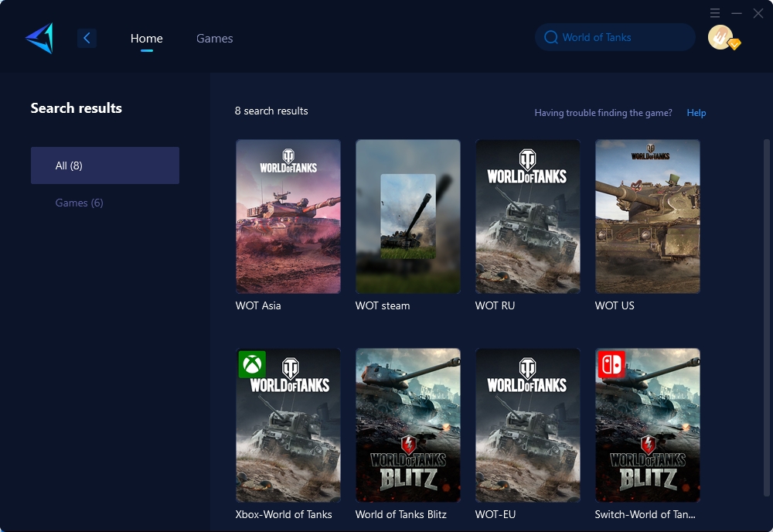Click the Search results heading

point(77,108)
